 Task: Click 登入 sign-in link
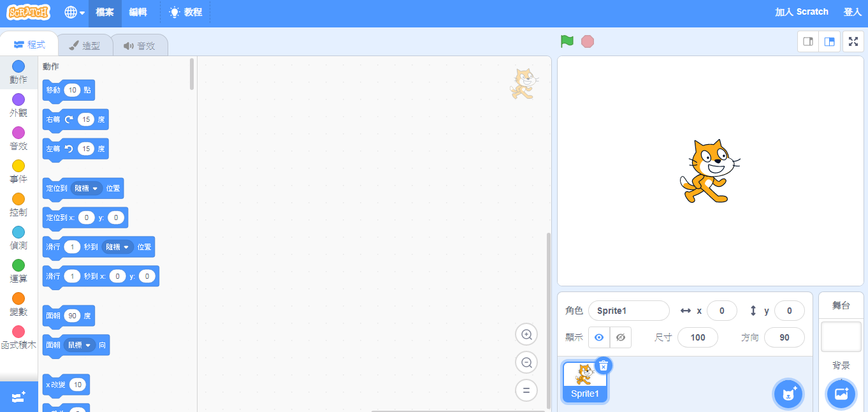(852, 12)
